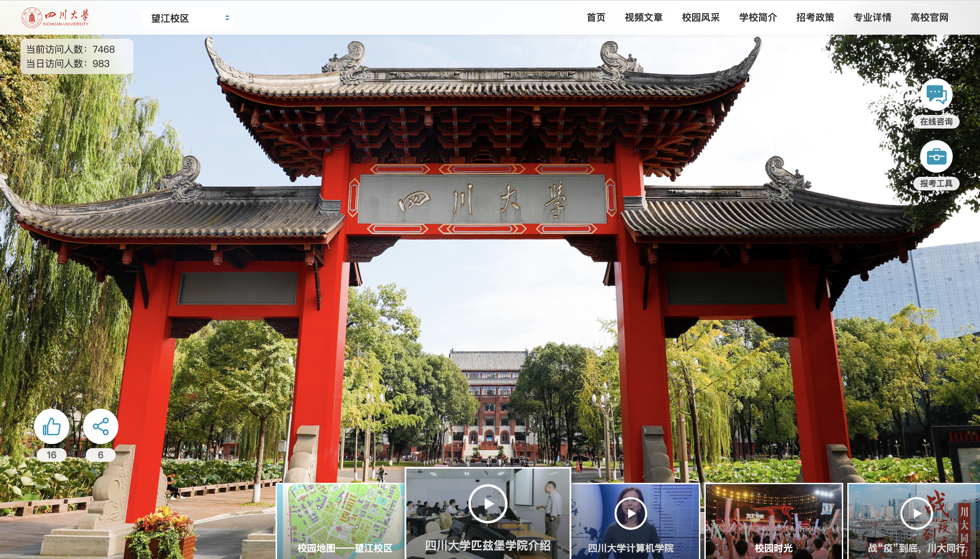Click the 四川大学计算机学院 caption
Image resolution: width=980 pixels, height=559 pixels.
click(631, 548)
